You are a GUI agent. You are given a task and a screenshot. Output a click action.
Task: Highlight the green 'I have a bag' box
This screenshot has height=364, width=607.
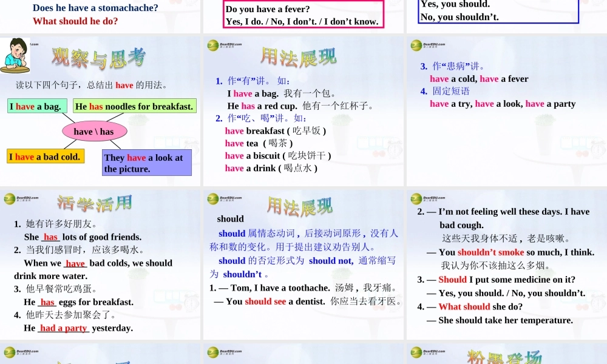click(x=38, y=106)
